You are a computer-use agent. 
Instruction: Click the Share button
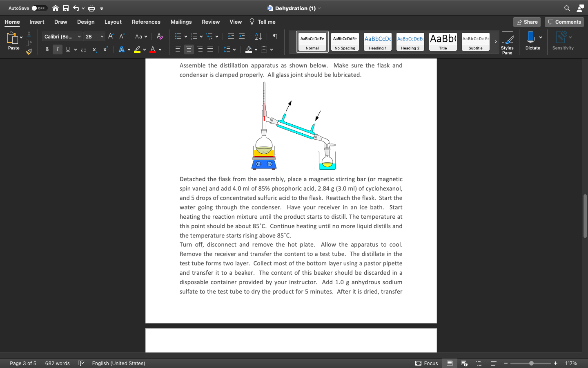pyautogui.click(x=527, y=22)
